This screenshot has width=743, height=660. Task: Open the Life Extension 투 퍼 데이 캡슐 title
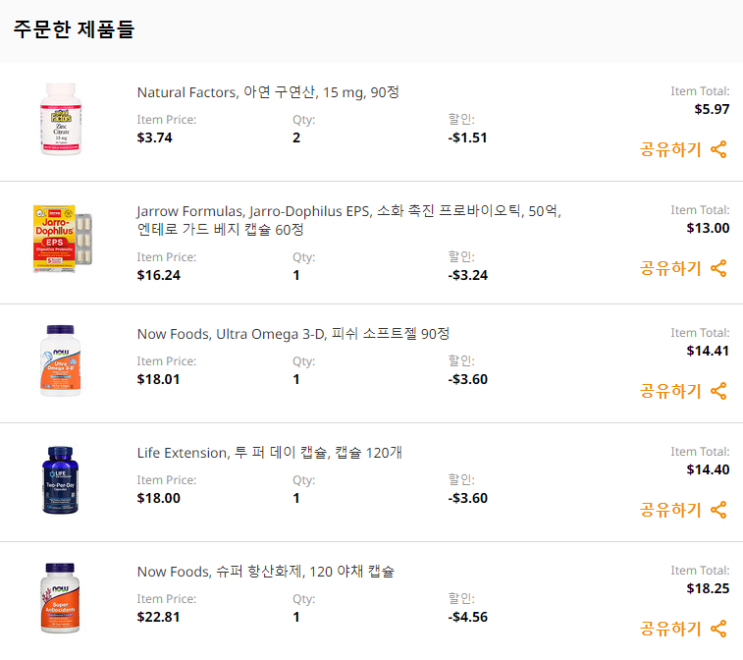point(270,453)
